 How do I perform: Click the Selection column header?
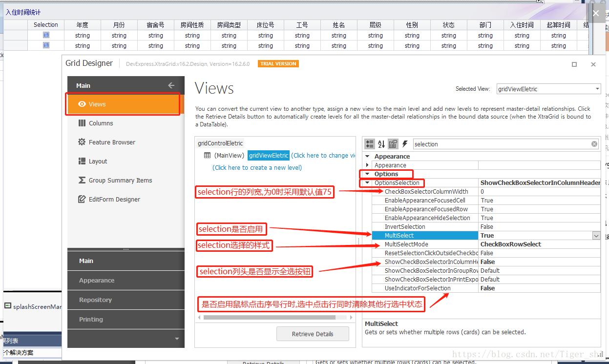point(46,25)
